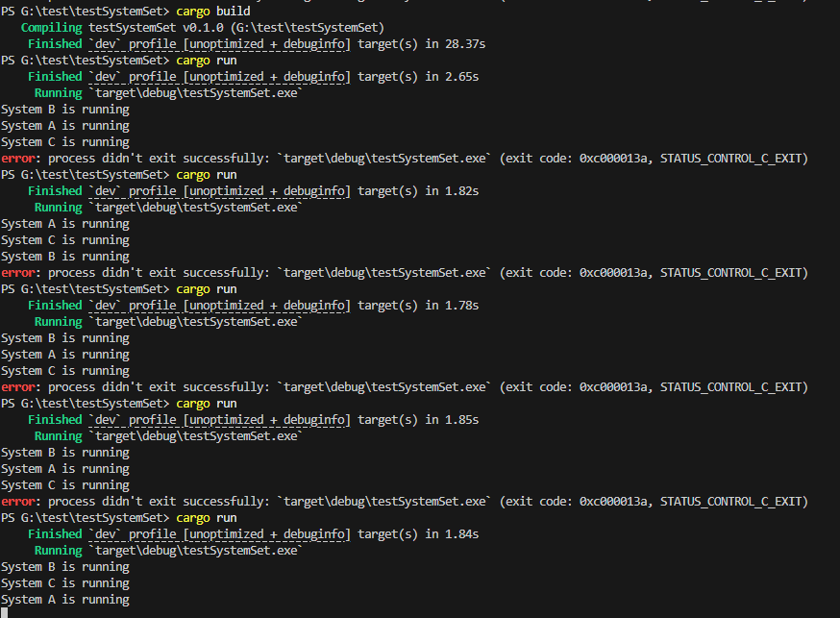Click '[unoptimized + debuginfo]' on the 2.65s line
This screenshot has height=618, width=840.
coord(267,77)
